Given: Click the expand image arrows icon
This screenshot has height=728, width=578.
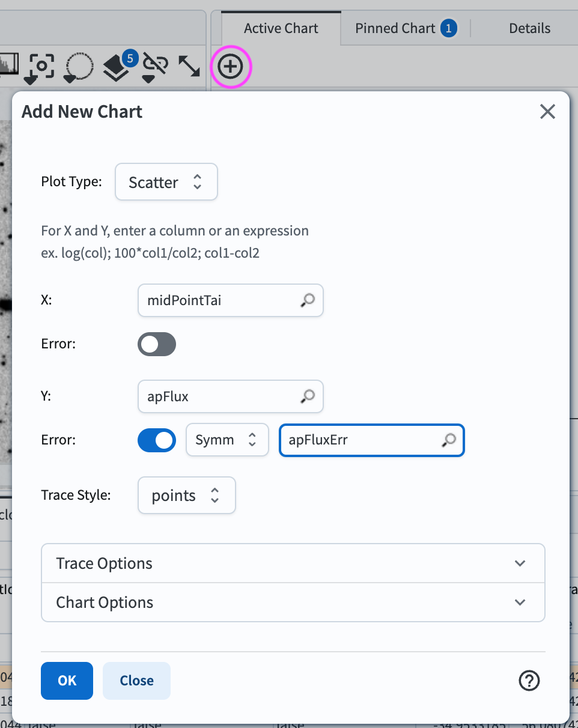Looking at the screenshot, I should [x=189, y=66].
